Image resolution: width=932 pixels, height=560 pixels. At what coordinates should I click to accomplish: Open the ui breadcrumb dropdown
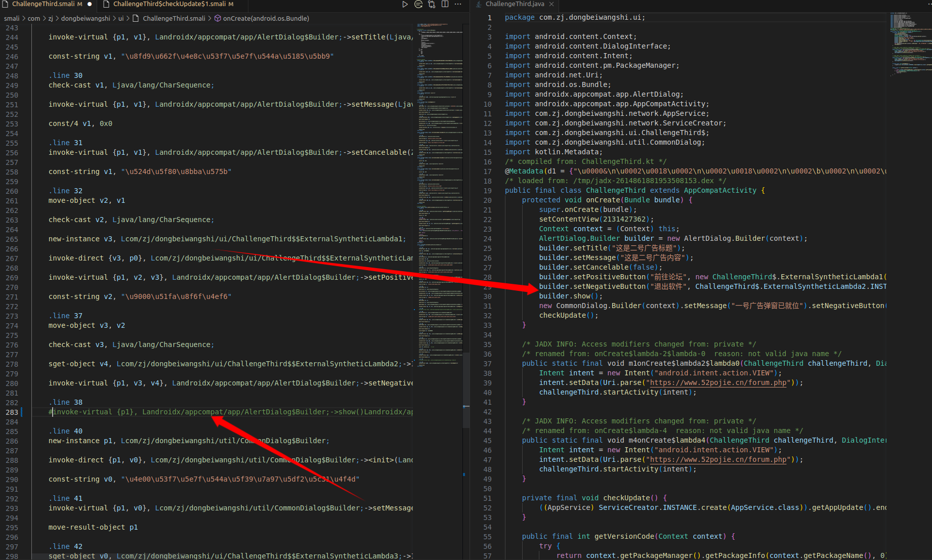pos(121,18)
